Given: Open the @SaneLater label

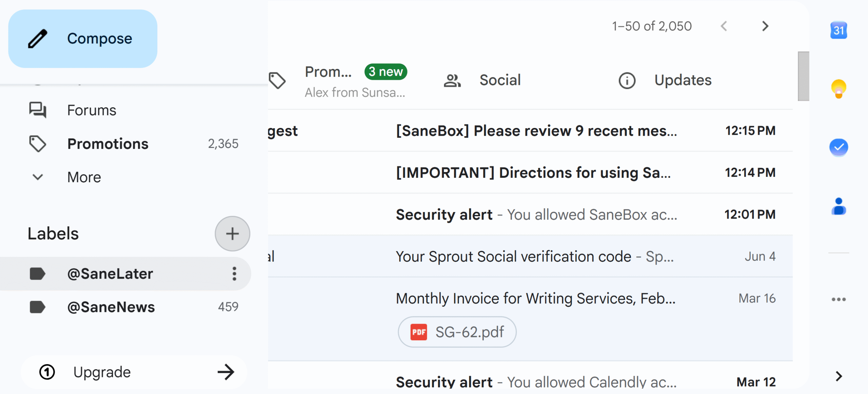Looking at the screenshot, I should [125, 274].
